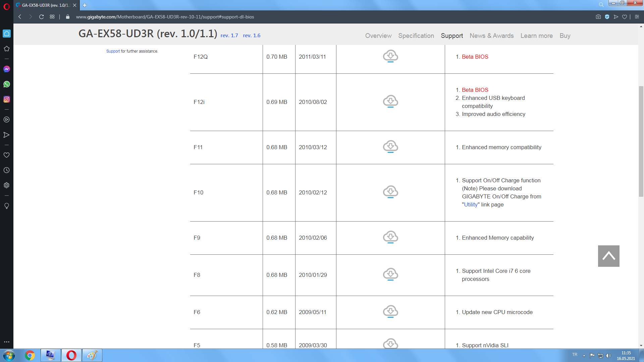
Task: Open the rev. 1.7 link
Action: tap(229, 36)
